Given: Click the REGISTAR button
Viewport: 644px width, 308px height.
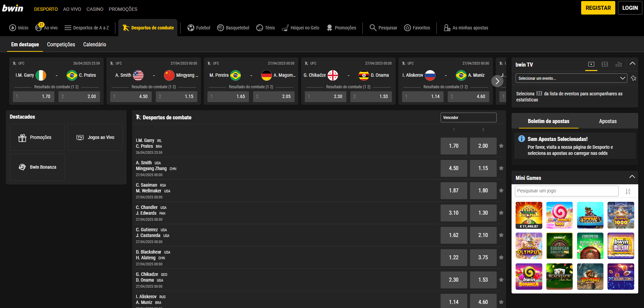Looking at the screenshot, I should 598,8.
